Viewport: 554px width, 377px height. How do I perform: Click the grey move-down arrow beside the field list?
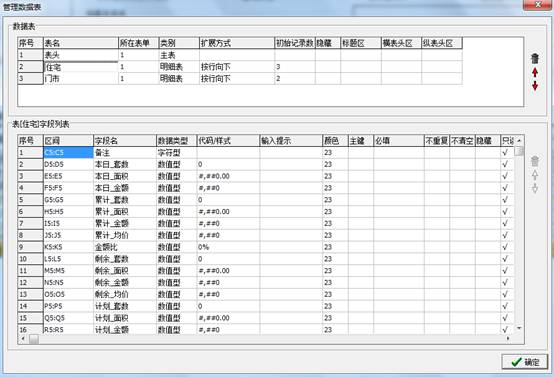[535, 188]
